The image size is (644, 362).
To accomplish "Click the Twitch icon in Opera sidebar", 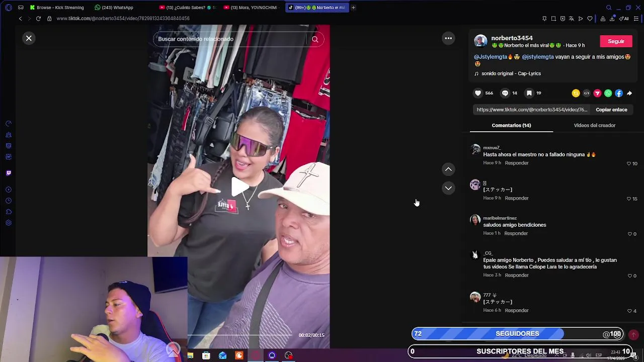I will 9,173.
